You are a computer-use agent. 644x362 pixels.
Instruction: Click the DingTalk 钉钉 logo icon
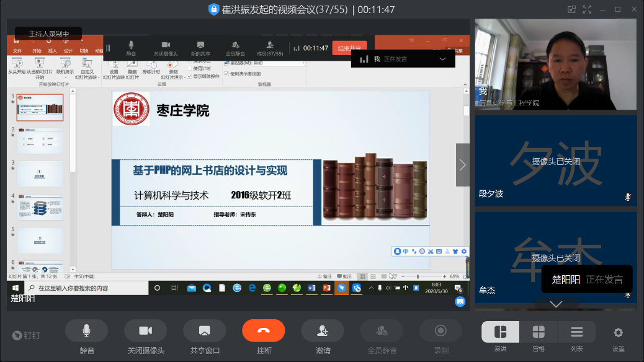click(x=26, y=335)
